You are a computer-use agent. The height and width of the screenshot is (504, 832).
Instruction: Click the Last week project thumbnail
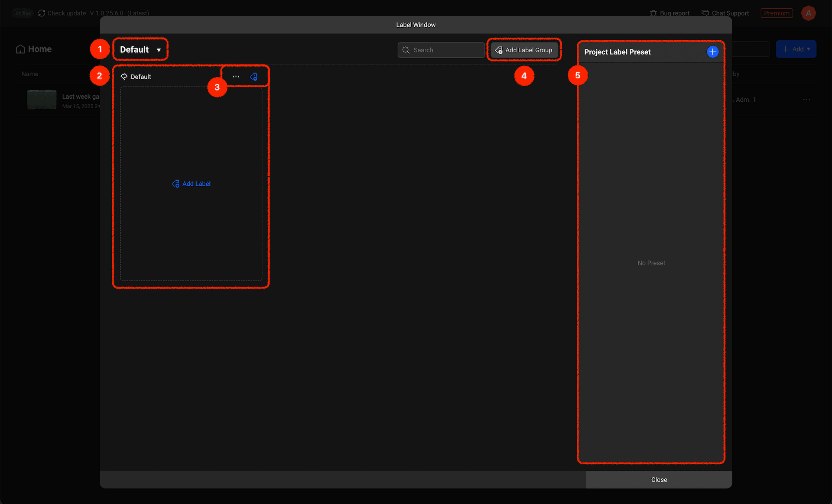pyautogui.click(x=42, y=100)
